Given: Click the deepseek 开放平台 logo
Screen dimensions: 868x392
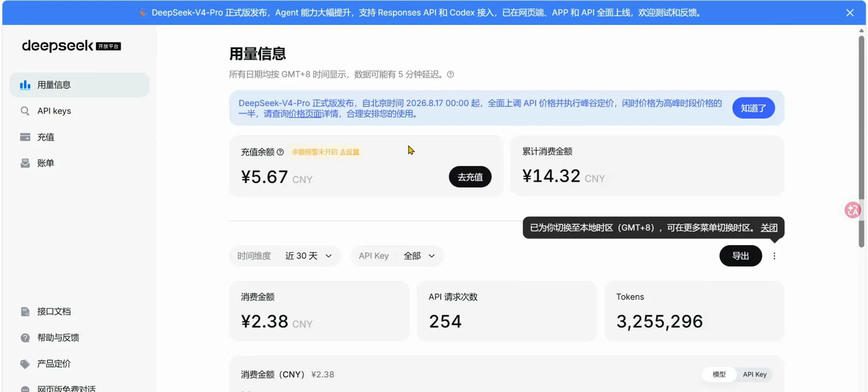Looking at the screenshot, I should (x=71, y=46).
